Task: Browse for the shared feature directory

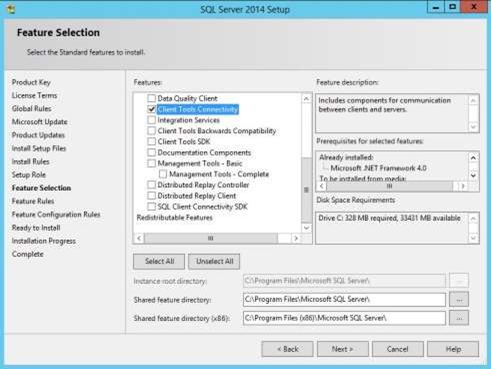Action: pos(459,300)
